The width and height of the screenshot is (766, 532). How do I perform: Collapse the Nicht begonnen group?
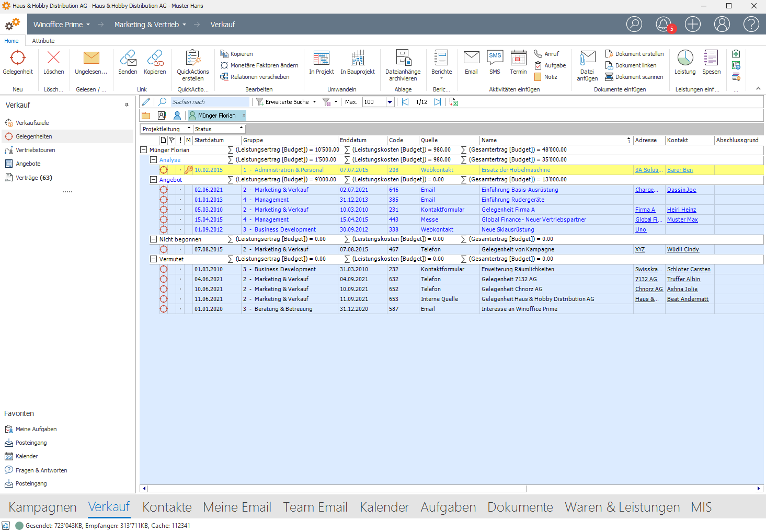click(x=153, y=239)
